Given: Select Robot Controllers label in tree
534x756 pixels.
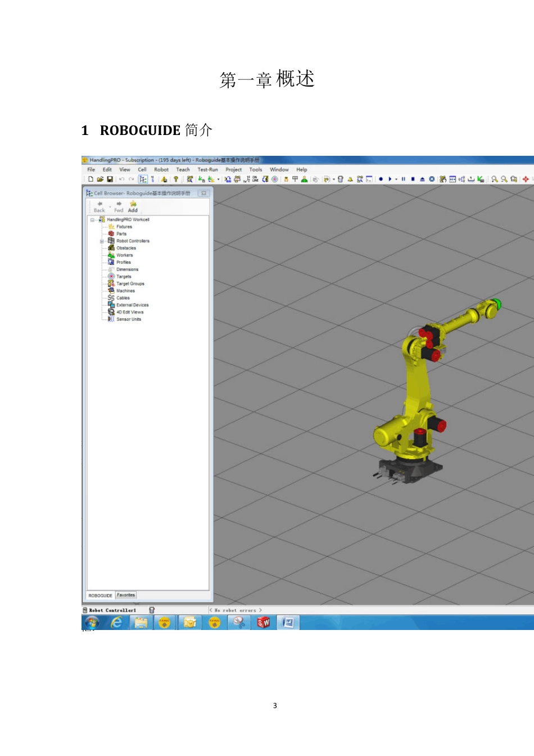Looking at the screenshot, I should [x=133, y=241].
